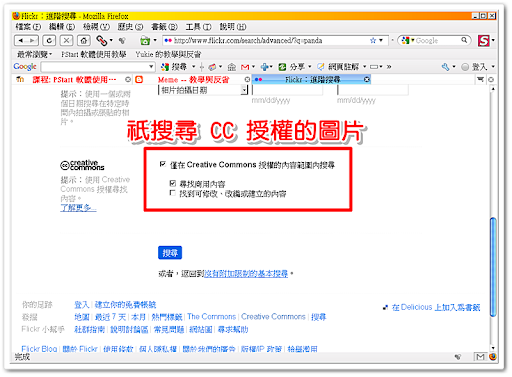
Task: Expand the Google toolbar search box dropdown
Action: pyautogui.click(x=151, y=67)
